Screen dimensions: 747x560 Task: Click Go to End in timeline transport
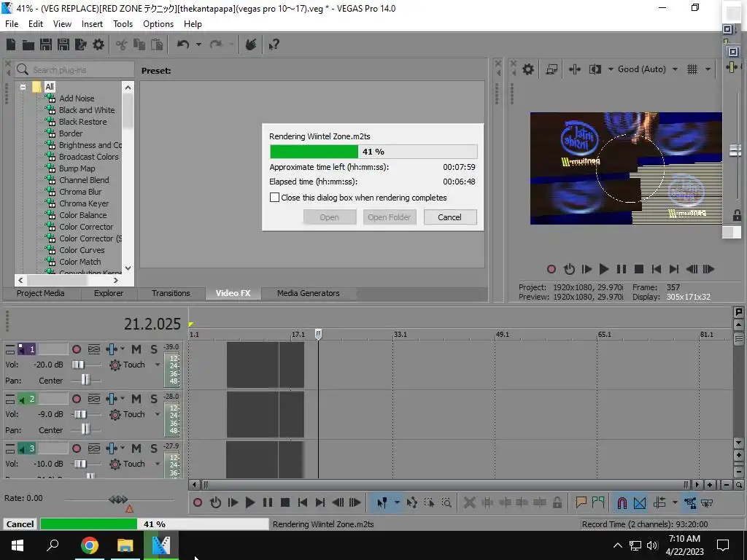(320, 502)
